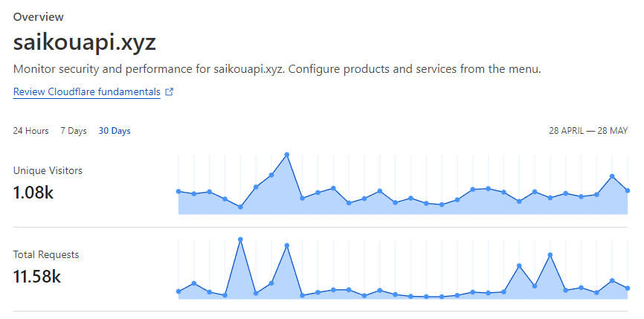The width and height of the screenshot is (644, 319).
Task: Click last data point of Unique Visitors chart
Action: click(628, 190)
